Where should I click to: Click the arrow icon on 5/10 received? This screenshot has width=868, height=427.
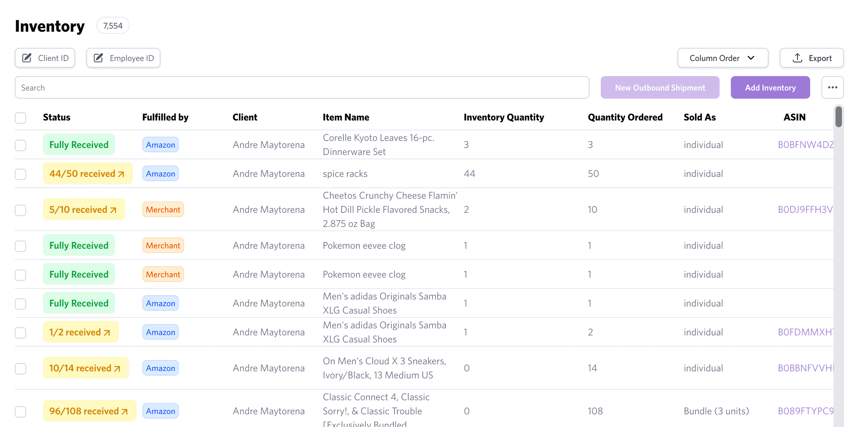(113, 210)
